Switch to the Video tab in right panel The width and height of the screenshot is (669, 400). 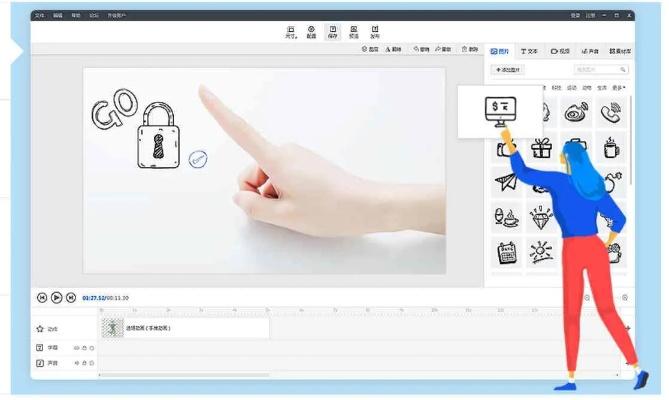[x=560, y=51]
